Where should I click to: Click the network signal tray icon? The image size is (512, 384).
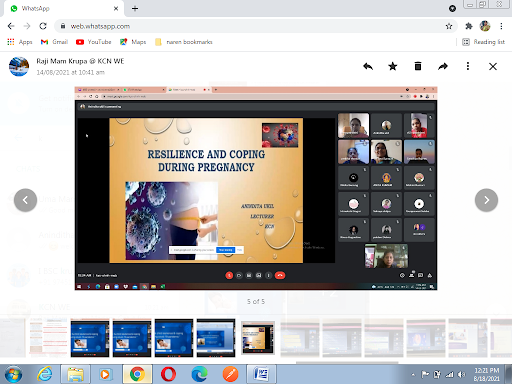(450, 375)
